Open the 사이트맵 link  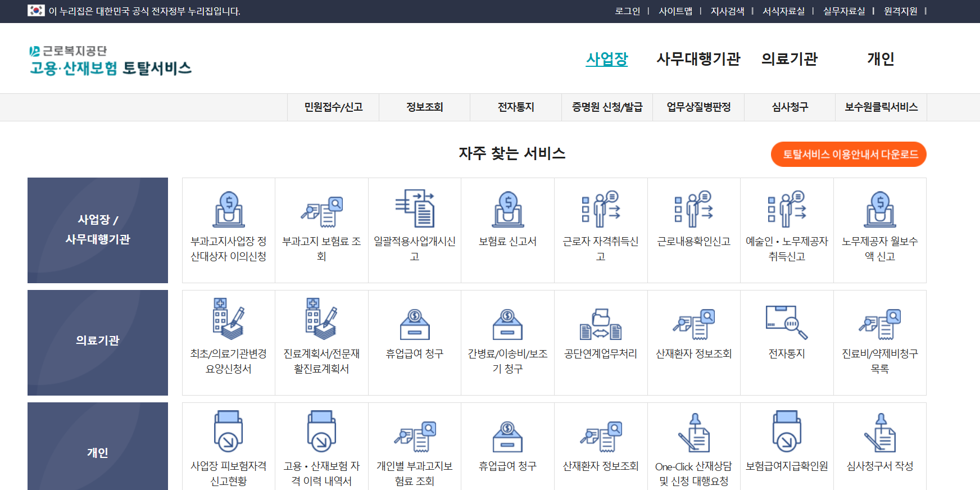pyautogui.click(x=675, y=11)
